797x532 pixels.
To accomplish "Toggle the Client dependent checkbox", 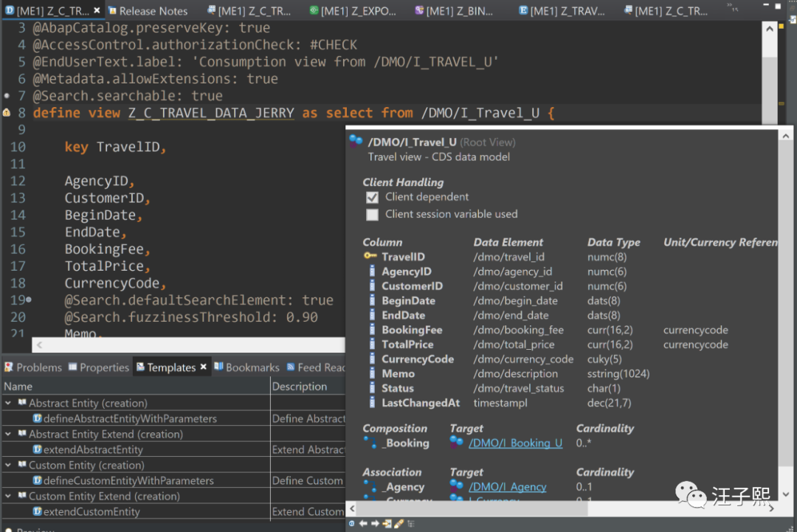I will click(x=372, y=198).
